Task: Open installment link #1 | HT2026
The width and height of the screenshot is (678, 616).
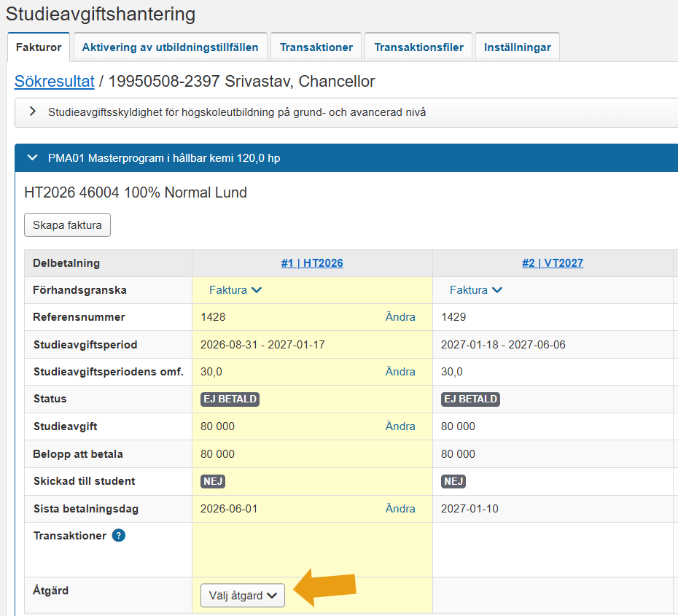Action: [x=312, y=263]
